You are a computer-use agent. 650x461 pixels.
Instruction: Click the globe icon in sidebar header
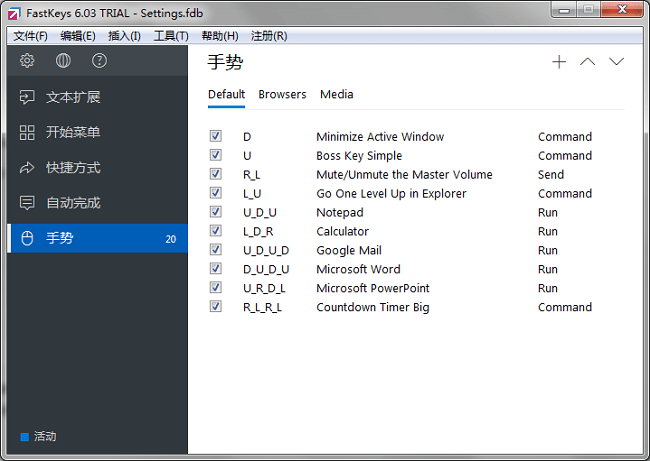(63, 61)
